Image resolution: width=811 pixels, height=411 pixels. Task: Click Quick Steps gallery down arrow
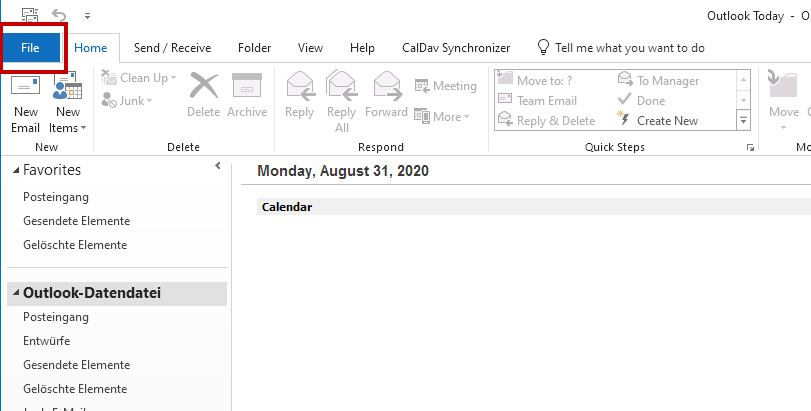coord(743,100)
